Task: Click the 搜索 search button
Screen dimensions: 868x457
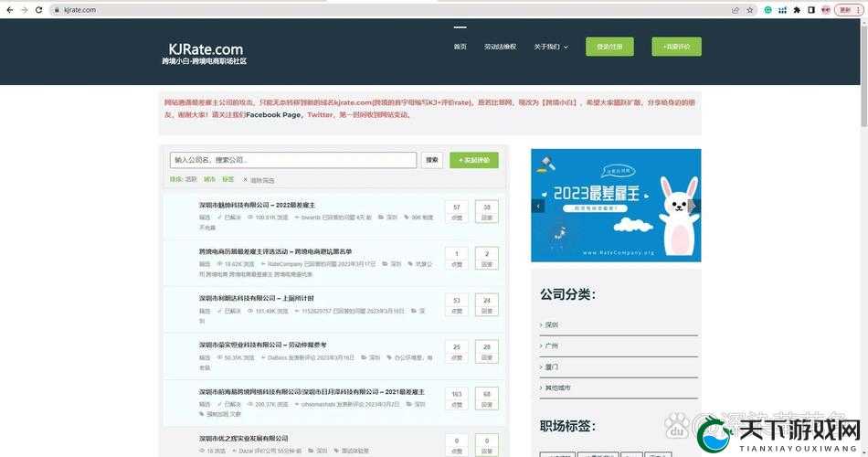Action: click(432, 160)
